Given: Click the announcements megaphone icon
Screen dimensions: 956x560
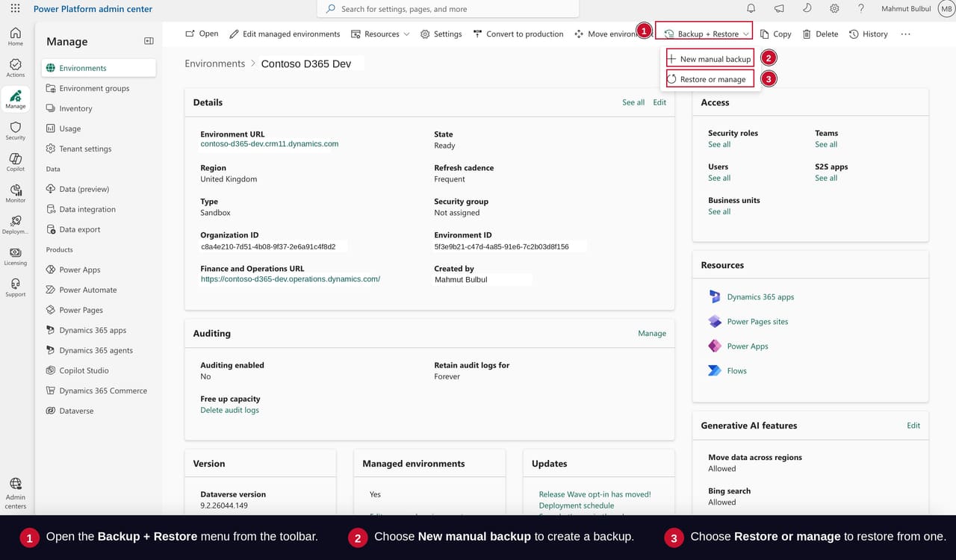Looking at the screenshot, I should 779,9.
